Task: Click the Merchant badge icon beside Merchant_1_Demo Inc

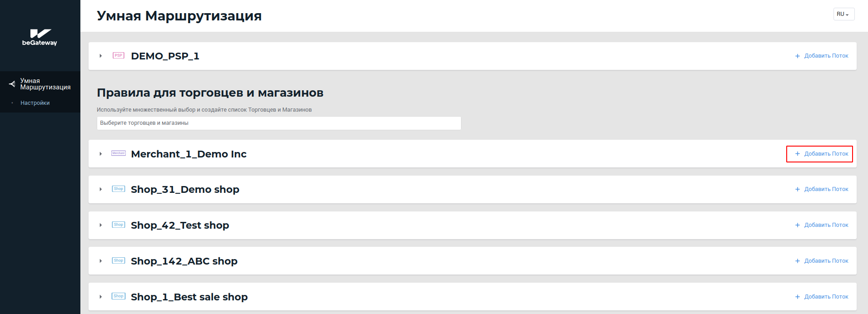Action: [119, 153]
